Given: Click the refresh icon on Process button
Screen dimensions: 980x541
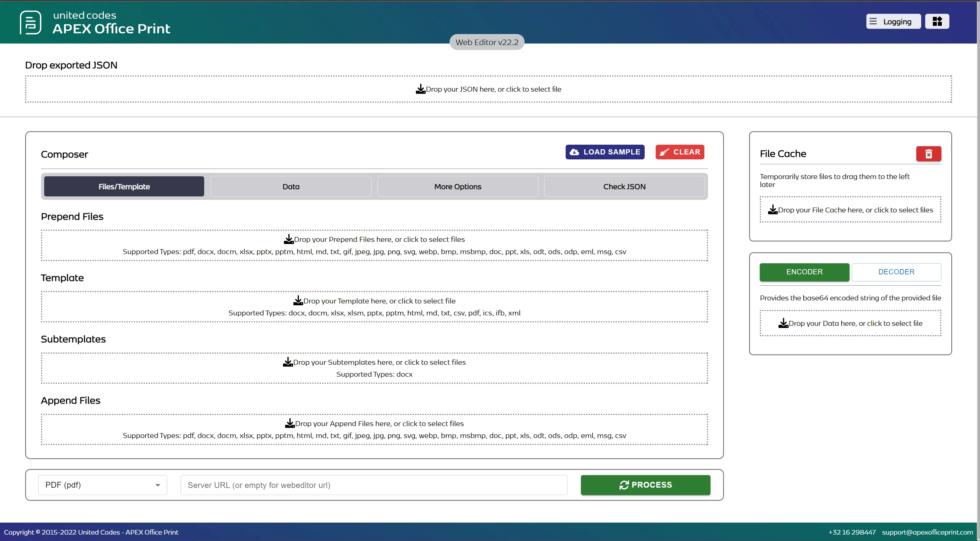Looking at the screenshot, I should pyautogui.click(x=624, y=485).
